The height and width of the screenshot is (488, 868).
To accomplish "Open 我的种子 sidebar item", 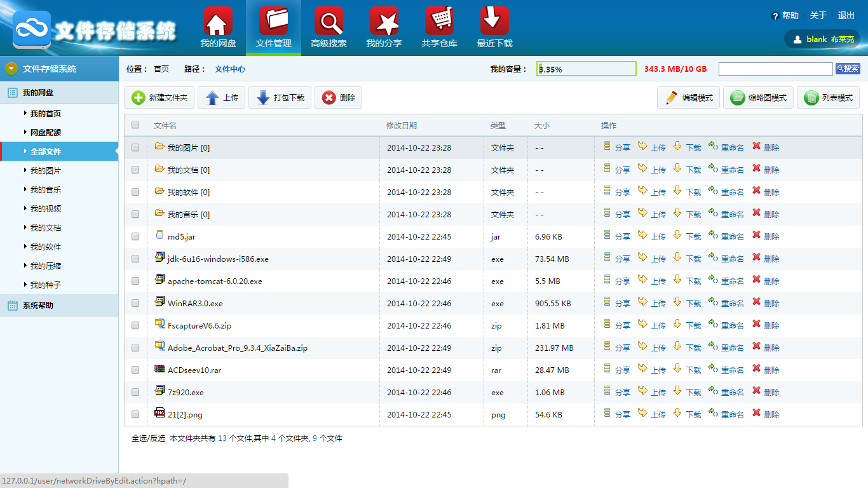I will 46,285.
